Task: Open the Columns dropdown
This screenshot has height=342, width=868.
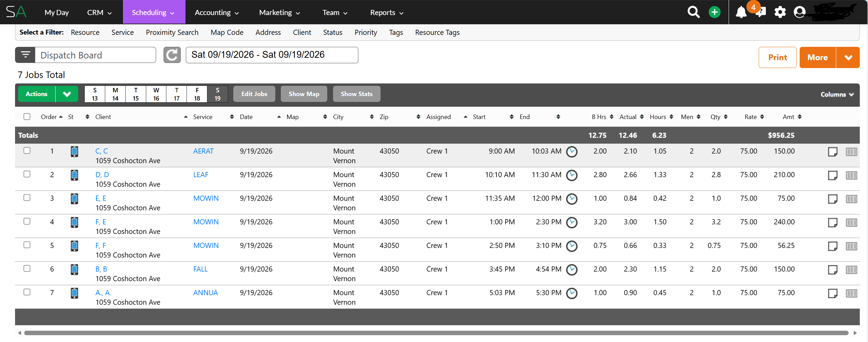Action: [837, 94]
